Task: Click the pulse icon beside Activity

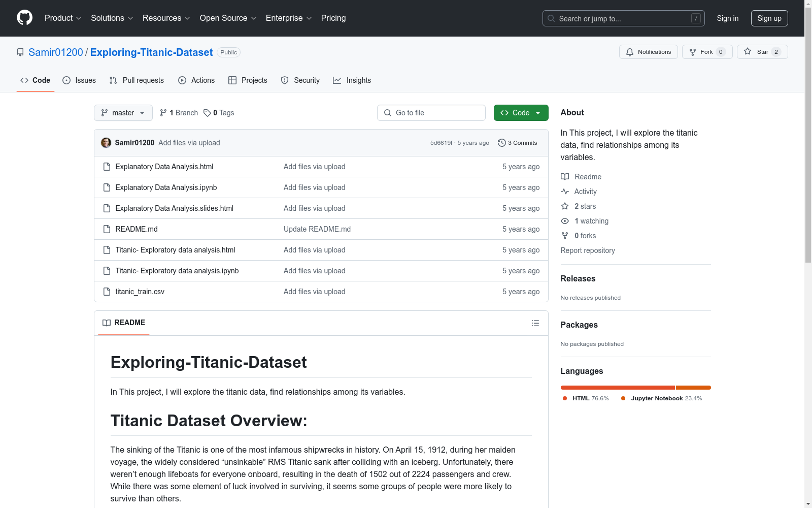Action: point(565,192)
